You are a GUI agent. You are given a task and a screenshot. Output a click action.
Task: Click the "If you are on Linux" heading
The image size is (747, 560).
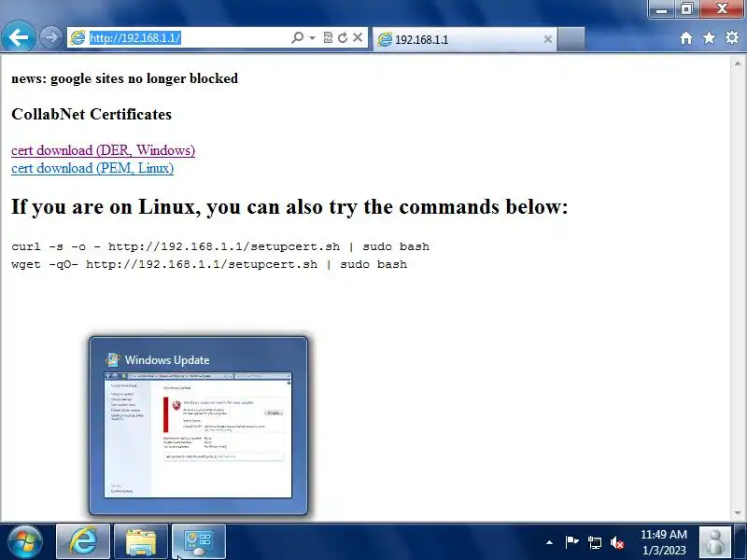click(289, 207)
